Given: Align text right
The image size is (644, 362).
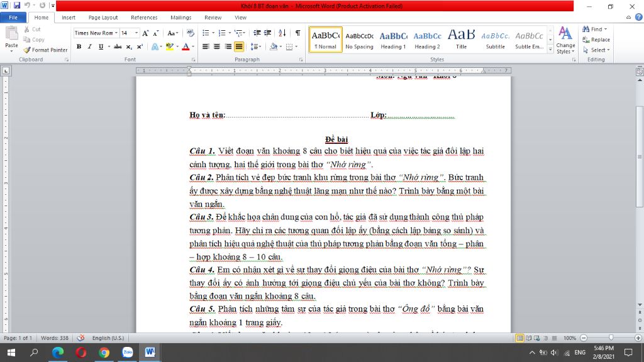Looking at the screenshot, I should point(228,47).
